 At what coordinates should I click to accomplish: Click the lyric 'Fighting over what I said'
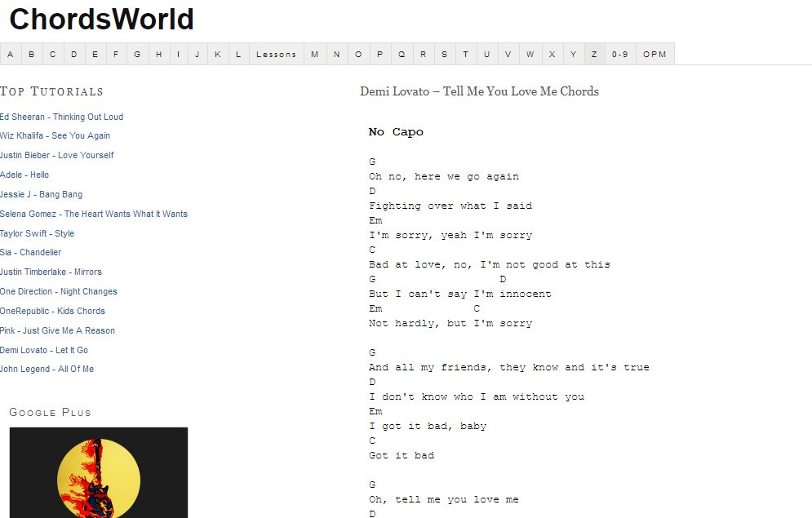[450, 206]
